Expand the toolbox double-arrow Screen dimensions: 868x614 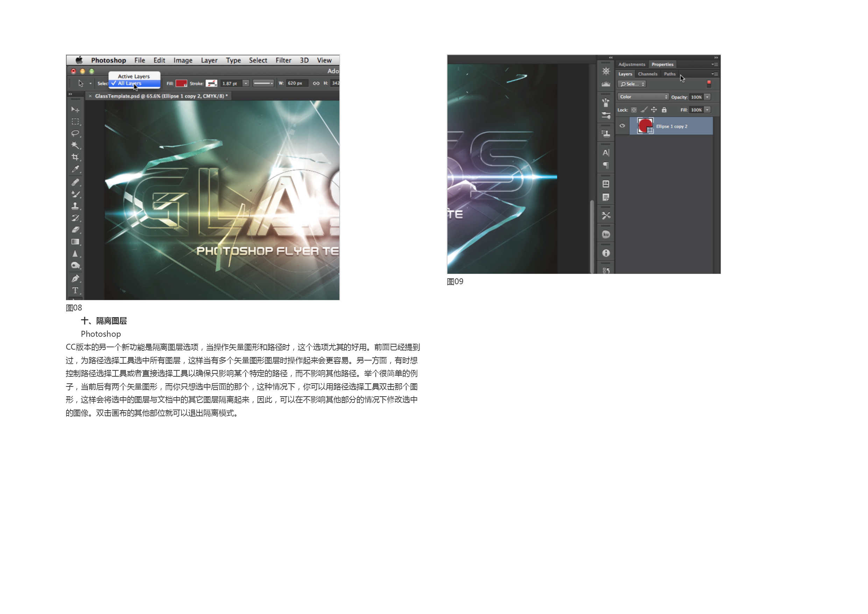click(x=70, y=94)
